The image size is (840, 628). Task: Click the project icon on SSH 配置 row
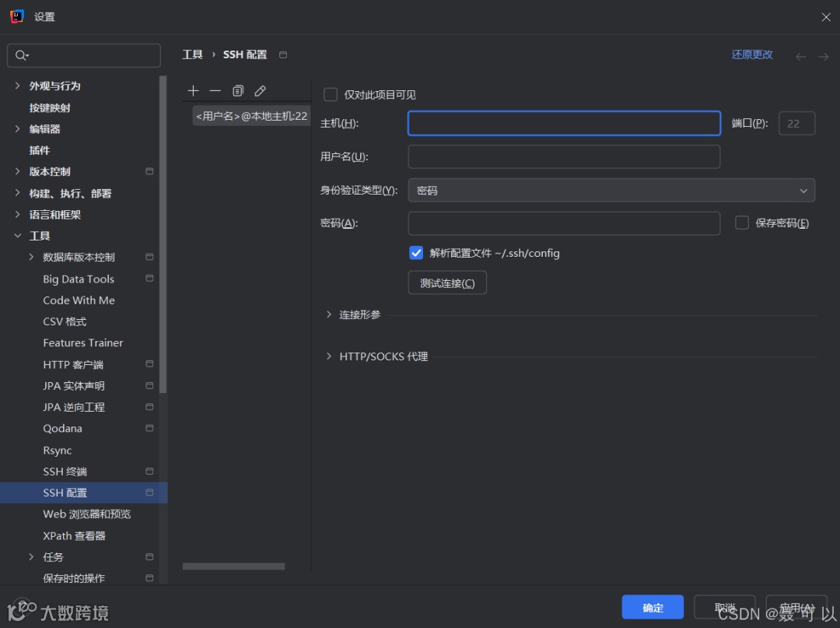pos(149,493)
